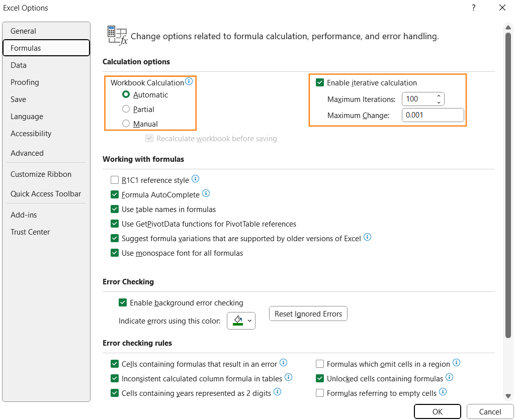Open the Proofing options category
Screen dimensions: 516x420
[x=46, y=82]
